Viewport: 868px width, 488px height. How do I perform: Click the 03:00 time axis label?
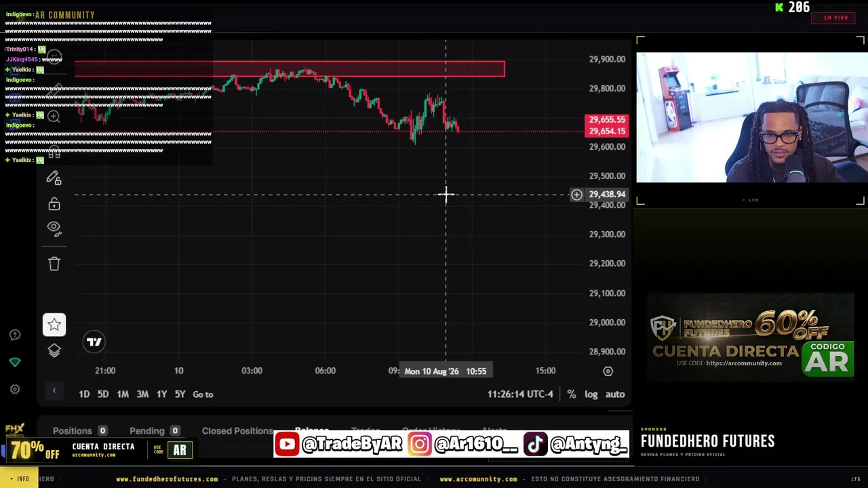(252, 371)
